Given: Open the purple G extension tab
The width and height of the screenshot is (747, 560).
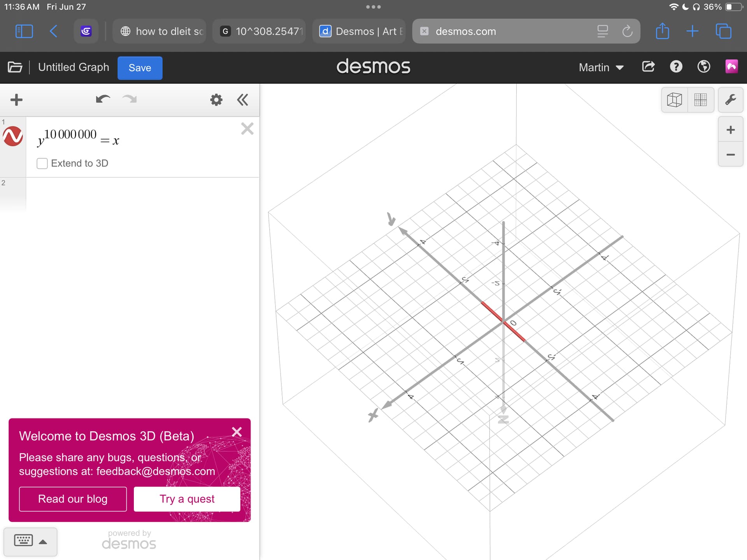Looking at the screenshot, I should point(86,31).
